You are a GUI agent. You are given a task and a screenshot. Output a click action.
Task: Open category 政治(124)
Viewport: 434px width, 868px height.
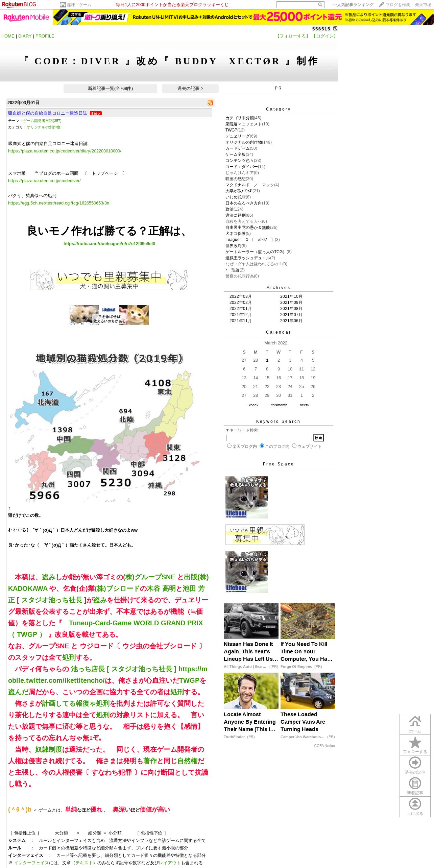(x=234, y=209)
